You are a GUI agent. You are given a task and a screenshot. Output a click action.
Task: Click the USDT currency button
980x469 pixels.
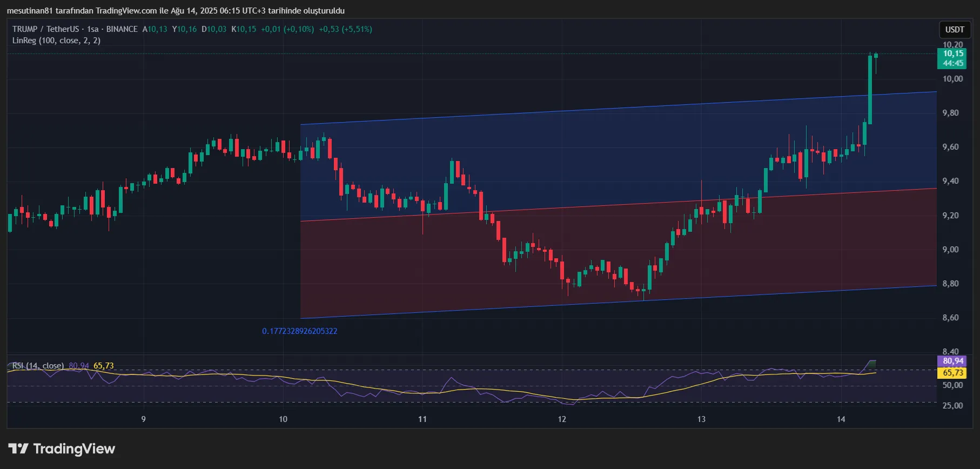954,30
